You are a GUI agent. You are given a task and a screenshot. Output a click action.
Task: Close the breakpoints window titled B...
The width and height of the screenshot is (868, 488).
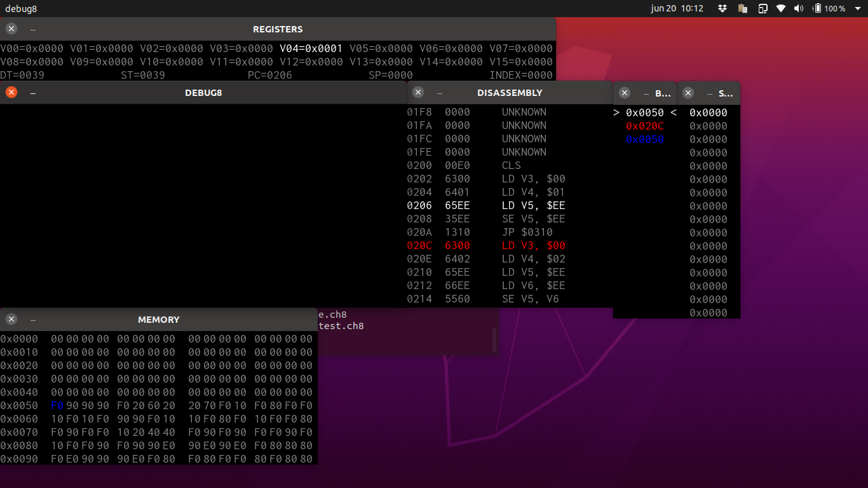[x=625, y=93]
